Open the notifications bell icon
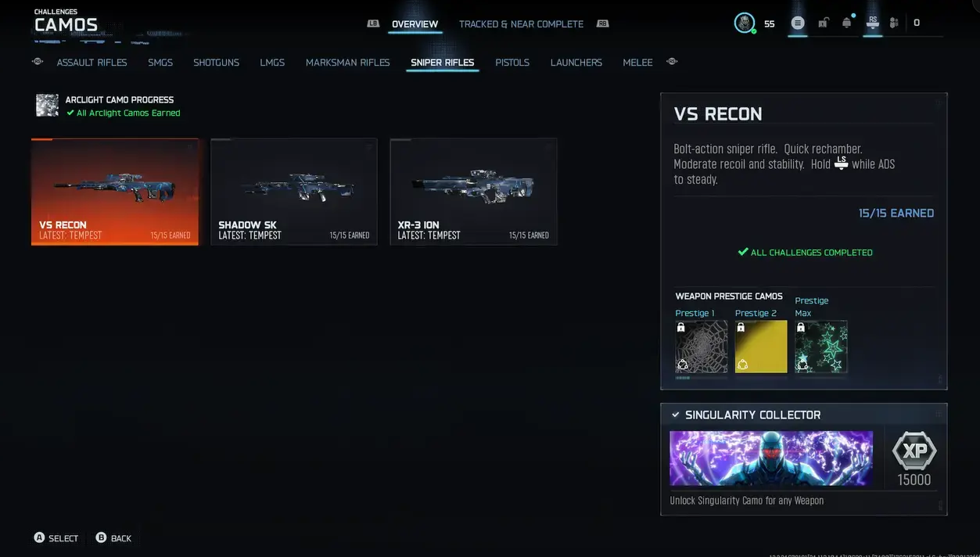This screenshot has width=980, height=557. coord(846,23)
